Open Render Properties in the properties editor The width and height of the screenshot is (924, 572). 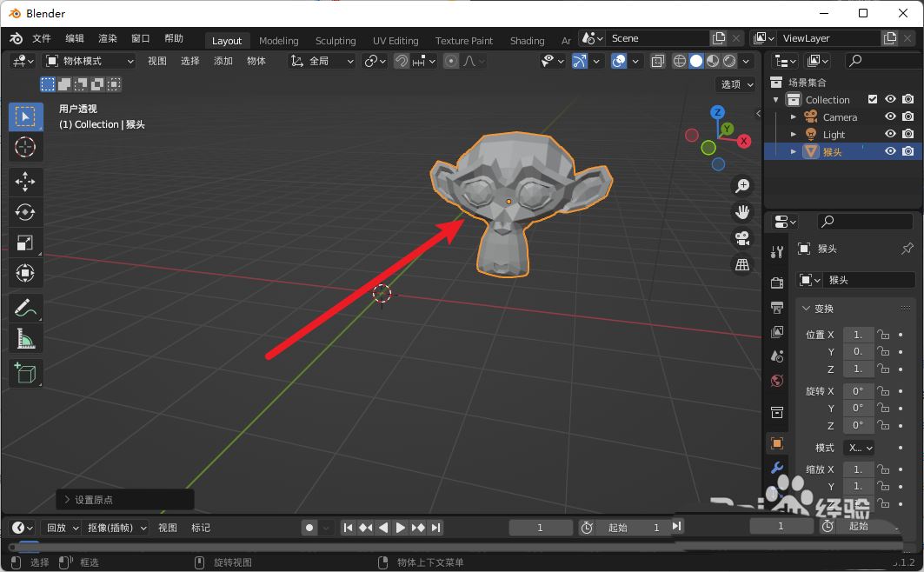point(776,282)
